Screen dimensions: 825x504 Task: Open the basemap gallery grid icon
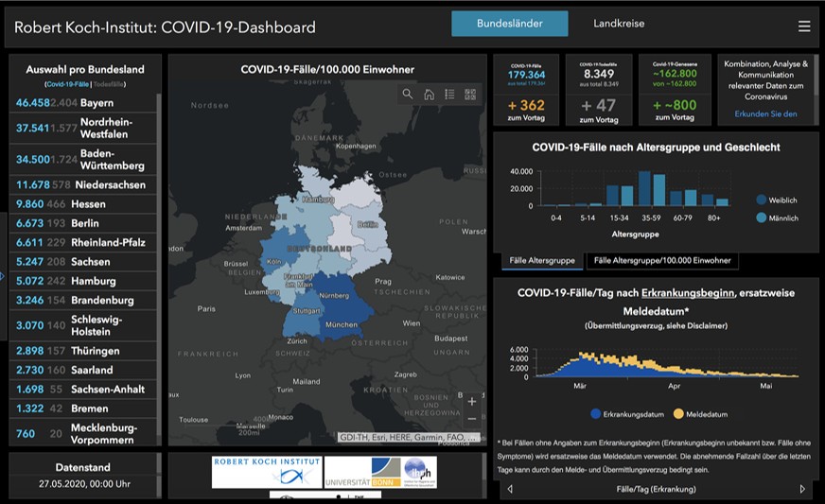pyautogui.click(x=470, y=95)
